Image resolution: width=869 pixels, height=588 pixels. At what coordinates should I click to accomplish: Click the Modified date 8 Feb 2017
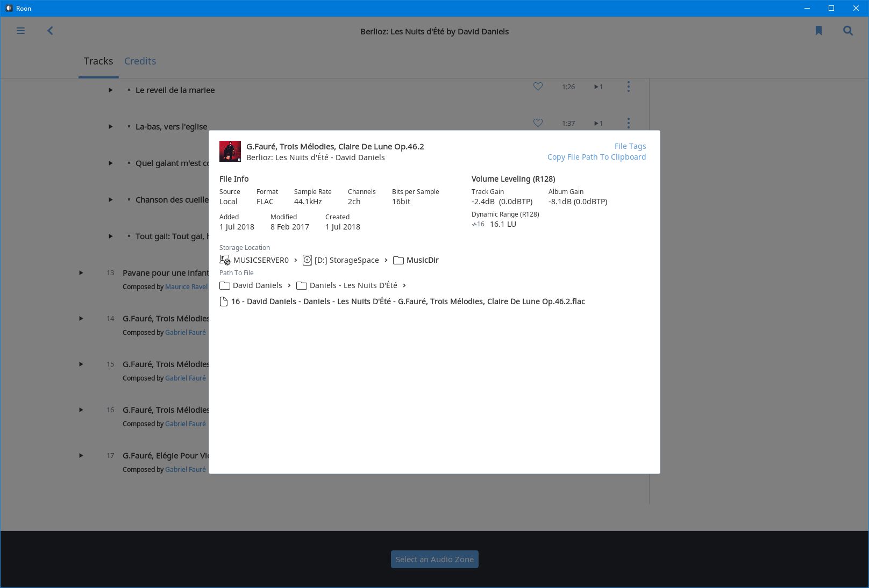290,227
